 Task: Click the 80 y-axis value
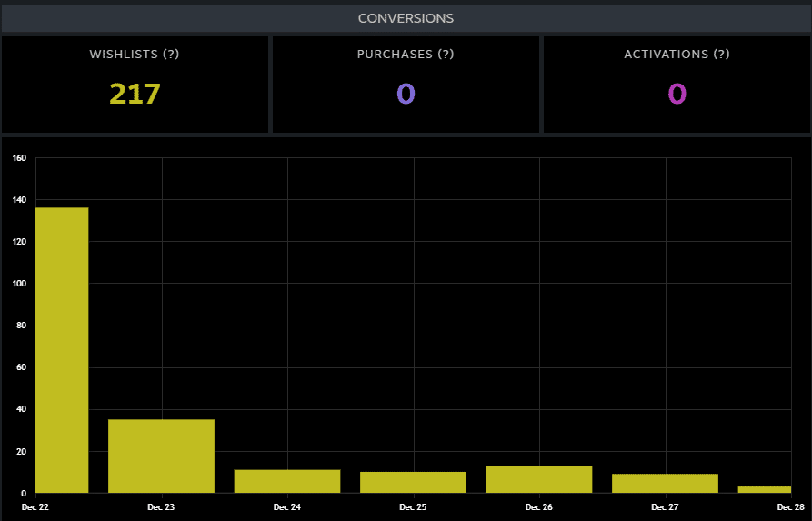click(21, 326)
